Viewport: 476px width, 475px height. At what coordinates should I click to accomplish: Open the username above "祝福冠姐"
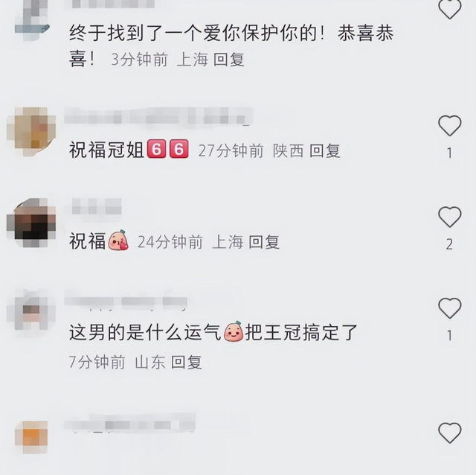(x=158, y=116)
